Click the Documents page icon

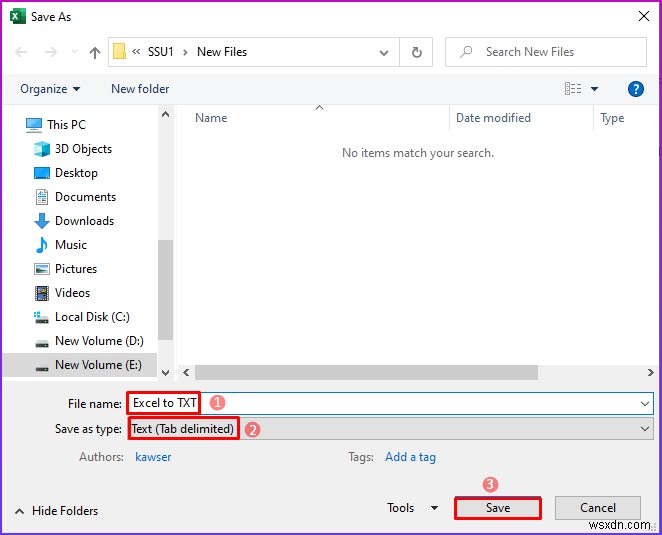point(41,197)
